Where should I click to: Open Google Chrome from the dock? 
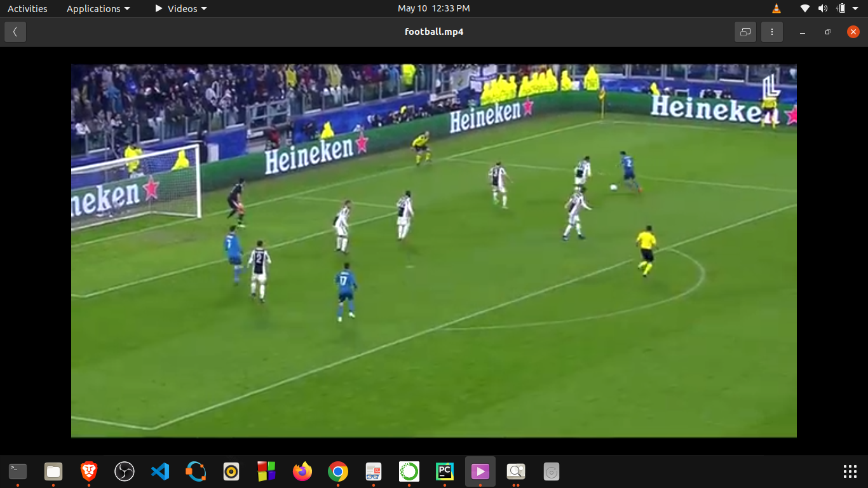[x=337, y=472]
